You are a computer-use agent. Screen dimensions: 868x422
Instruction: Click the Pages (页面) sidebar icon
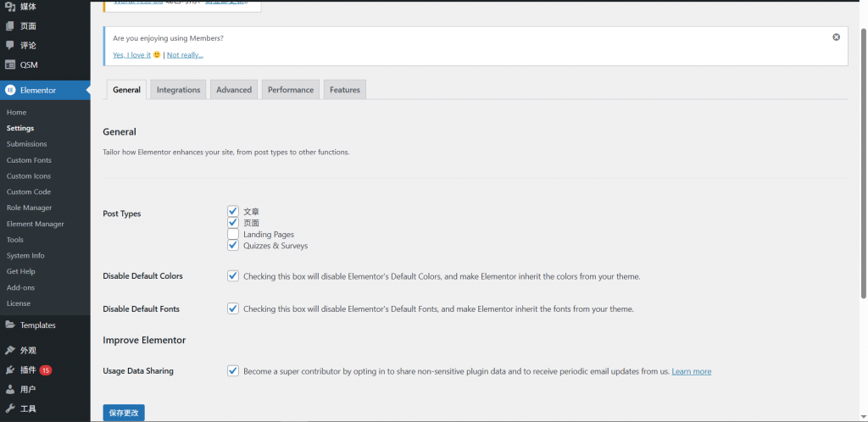point(10,26)
